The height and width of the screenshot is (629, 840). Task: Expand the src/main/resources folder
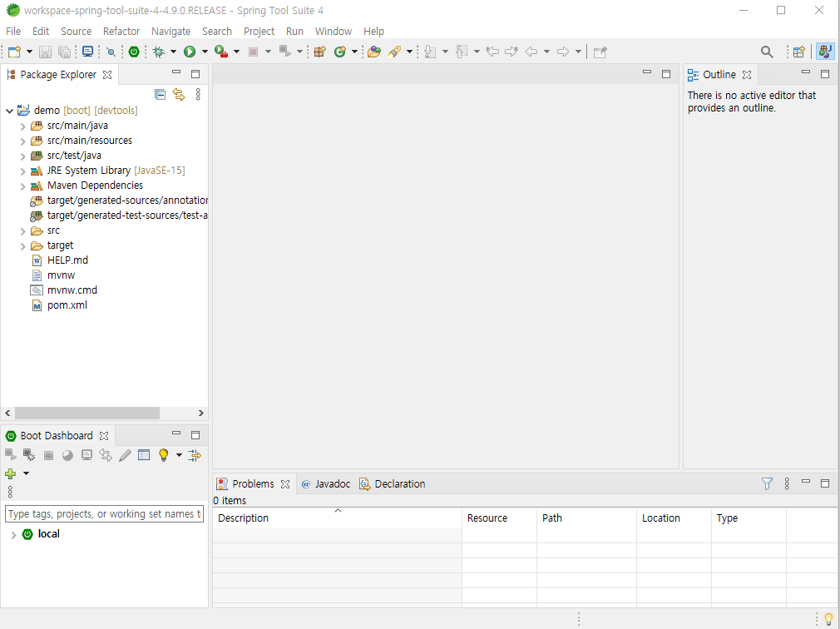(x=22, y=141)
